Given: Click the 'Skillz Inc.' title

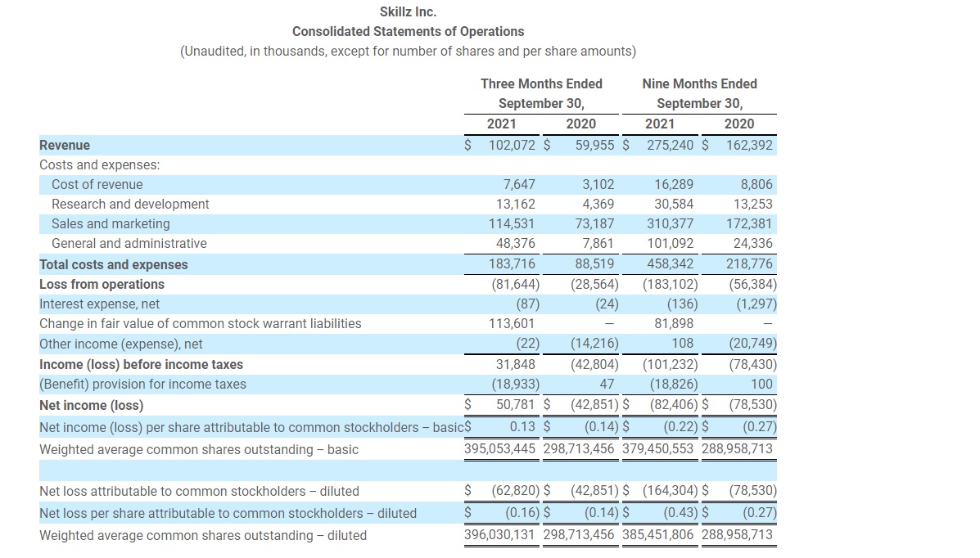Looking at the screenshot, I should coord(408,12).
